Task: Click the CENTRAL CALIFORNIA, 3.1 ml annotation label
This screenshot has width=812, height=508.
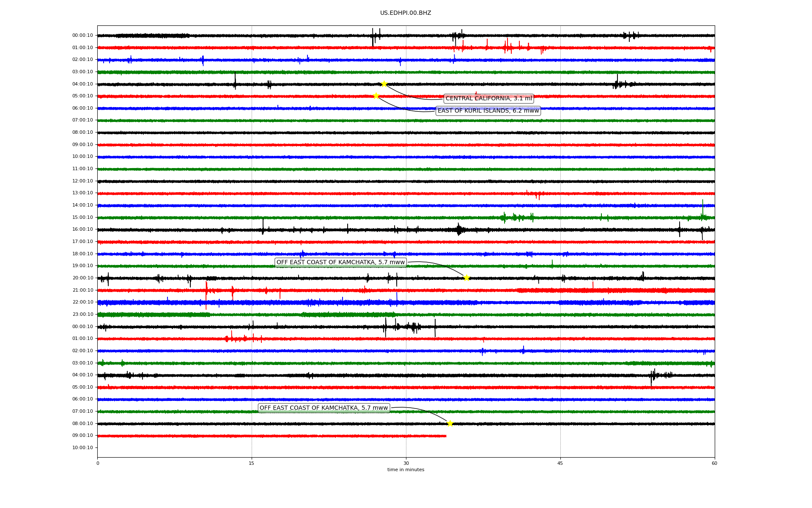Action: [488, 99]
